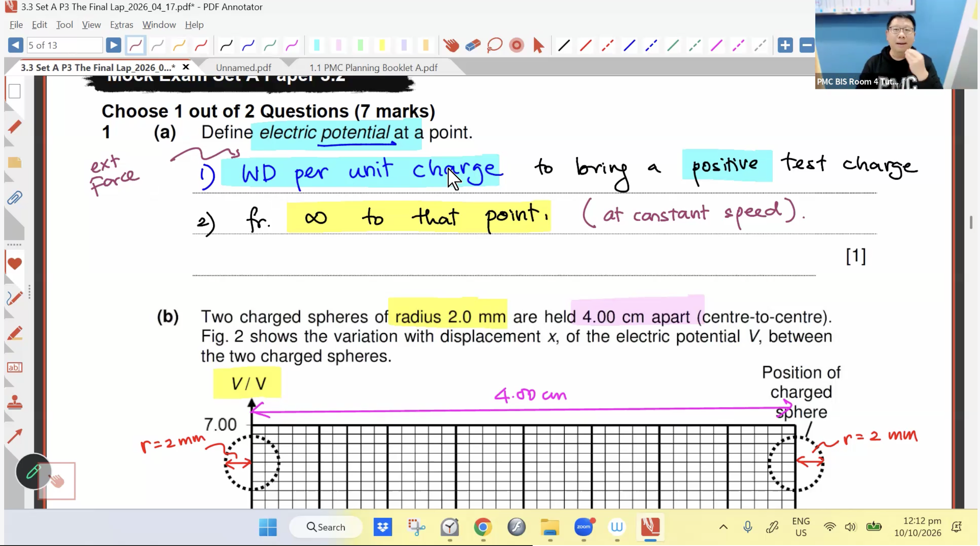Open the heart favorites sidebar panel

pos(14,263)
